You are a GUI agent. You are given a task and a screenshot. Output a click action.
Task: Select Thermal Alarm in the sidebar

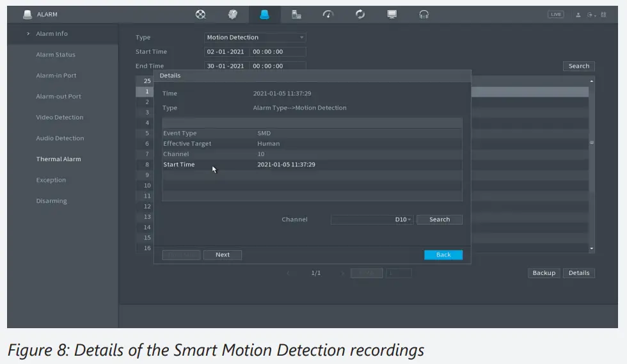point(58,159)
